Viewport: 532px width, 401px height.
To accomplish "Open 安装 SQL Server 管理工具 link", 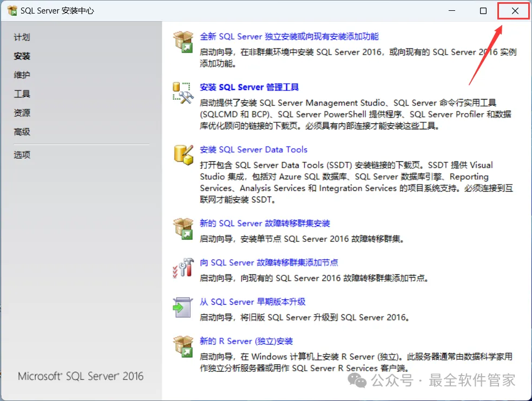I will (x=249, y=87).
